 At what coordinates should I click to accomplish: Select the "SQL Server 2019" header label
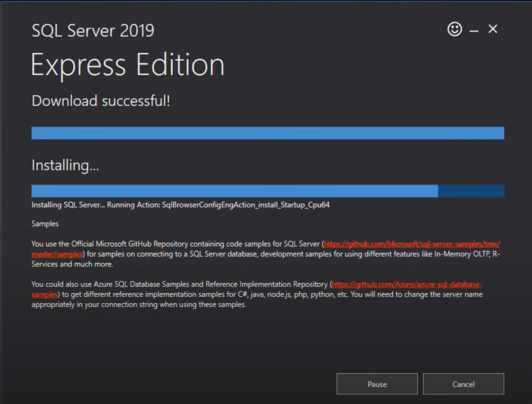point(93,30)
